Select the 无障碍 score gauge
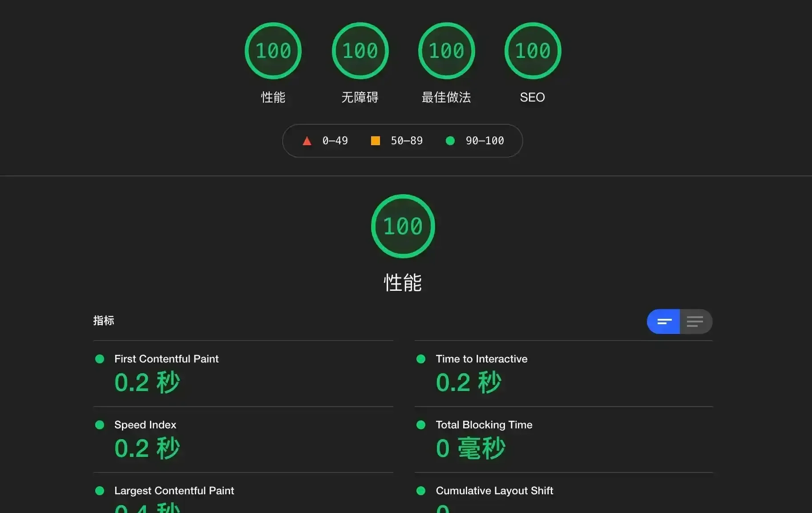812x513 pixels. click(x=360, y=51)
